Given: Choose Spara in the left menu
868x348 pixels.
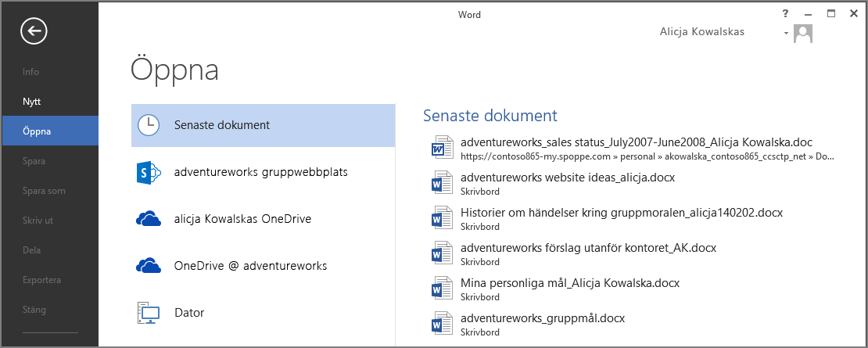Looking at the screenshot, I should [x=50, y=161].
